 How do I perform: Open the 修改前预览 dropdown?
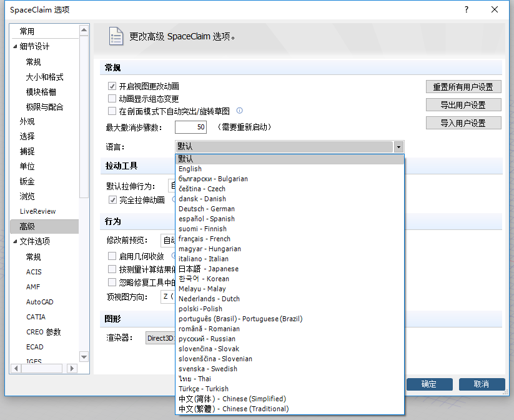pos(168,241)
